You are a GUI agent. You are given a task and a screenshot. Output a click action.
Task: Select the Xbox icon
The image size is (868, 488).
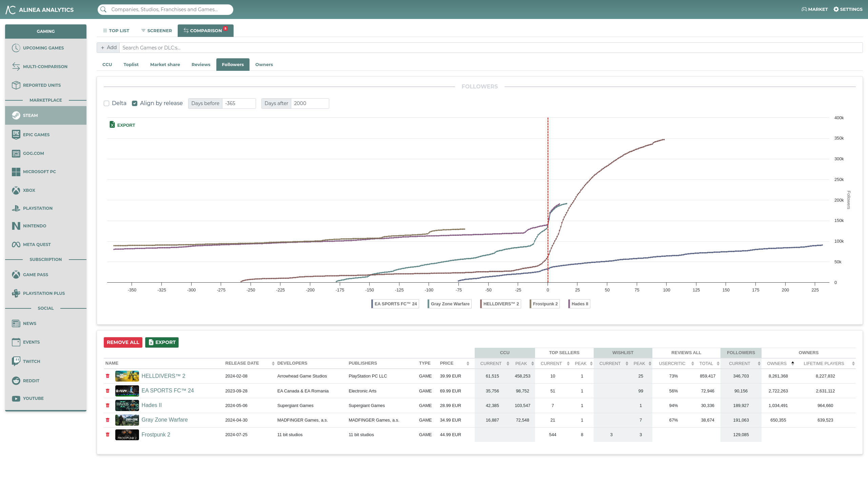pyautogui.click(x=16, y=190)
